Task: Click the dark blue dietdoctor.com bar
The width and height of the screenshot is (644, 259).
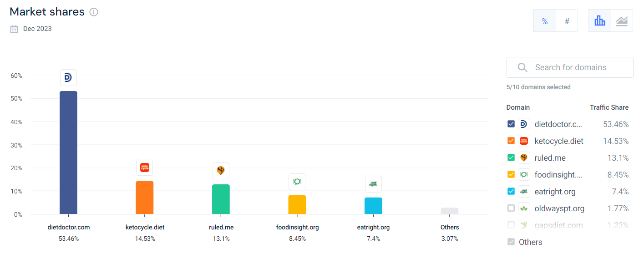Action: click(68, 152)
